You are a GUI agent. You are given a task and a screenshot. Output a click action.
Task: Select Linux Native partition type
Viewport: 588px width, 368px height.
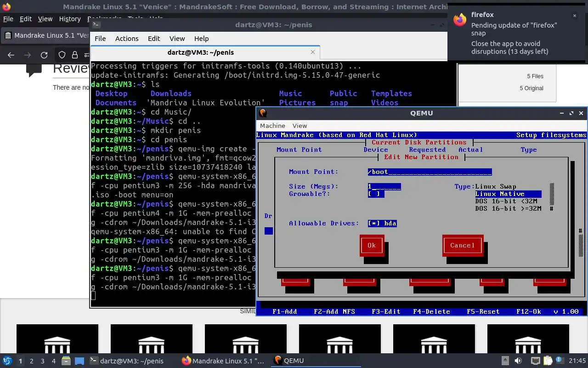(x=508, y=194)
